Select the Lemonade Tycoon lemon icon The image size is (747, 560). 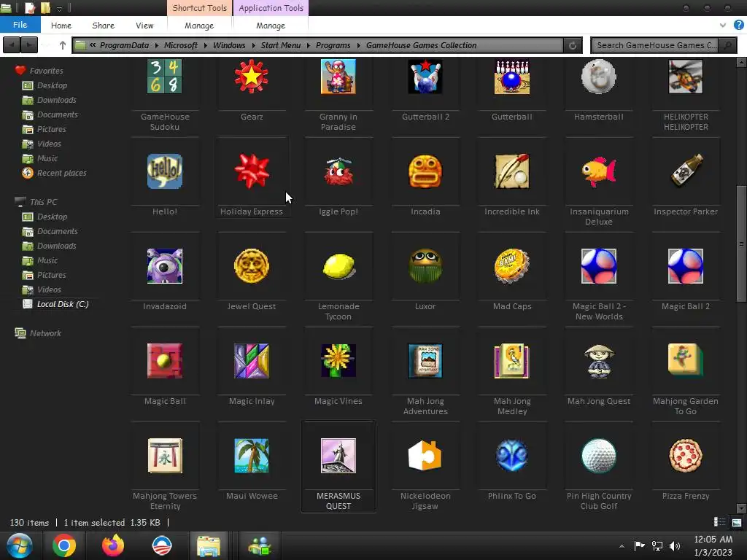point(338,266)
